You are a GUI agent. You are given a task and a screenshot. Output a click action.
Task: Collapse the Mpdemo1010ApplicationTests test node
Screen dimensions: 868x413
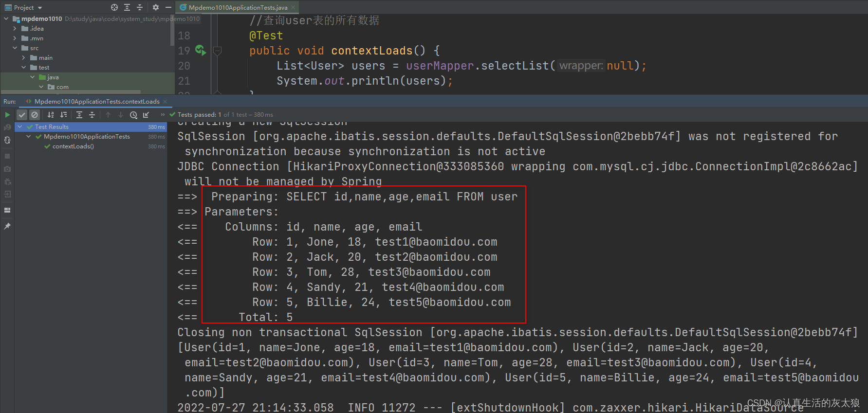tap(28, 136)
